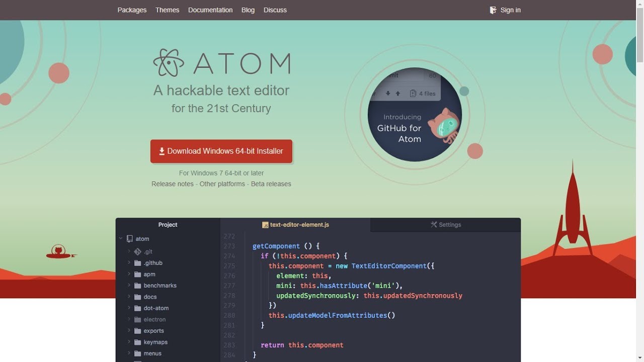Viewport: 644px width, 362px height.
Task: Click the benchmarks folder icon
Action: pyautogui.click(x=137, y=286)
